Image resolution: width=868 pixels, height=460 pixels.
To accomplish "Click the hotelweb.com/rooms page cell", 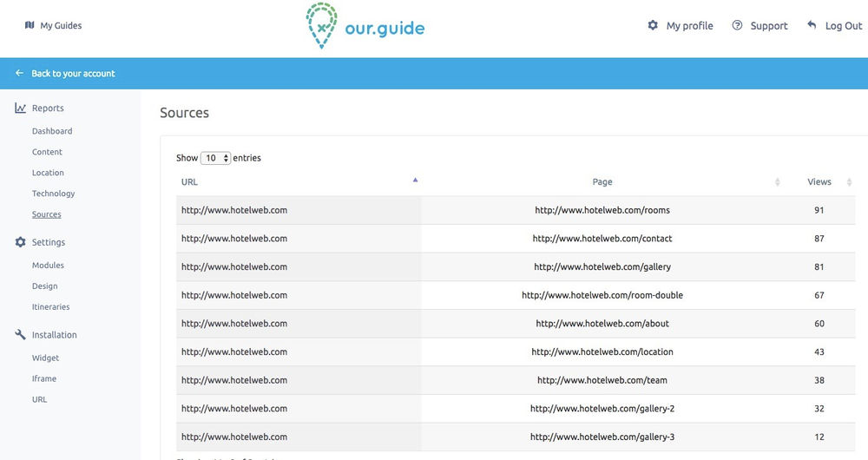I will pos(602,210).
